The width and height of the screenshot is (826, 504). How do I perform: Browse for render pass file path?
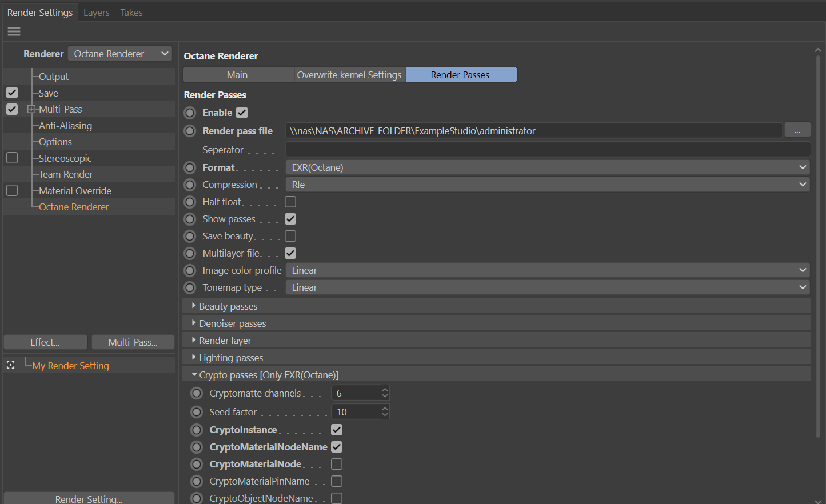pyautogui.click(x=797, y=131)
